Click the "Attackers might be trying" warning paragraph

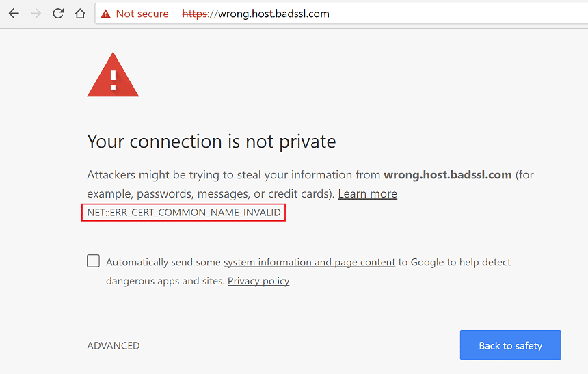pos(310,184)
